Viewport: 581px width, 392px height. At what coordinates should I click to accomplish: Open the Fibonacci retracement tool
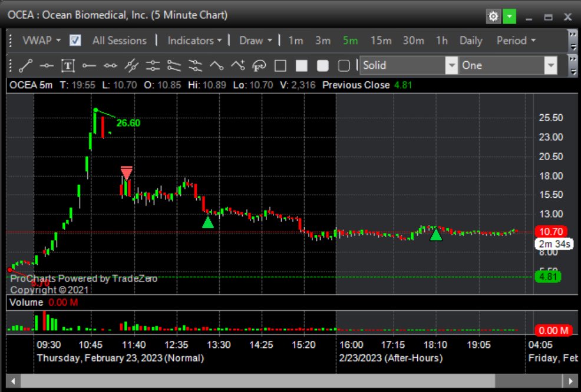pos(259,65)
